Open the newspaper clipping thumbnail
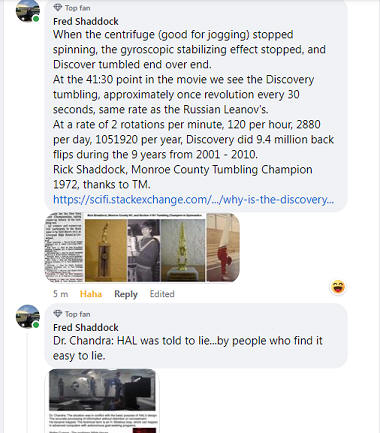This screenshot has width=380, height=433. click(64, 247)
